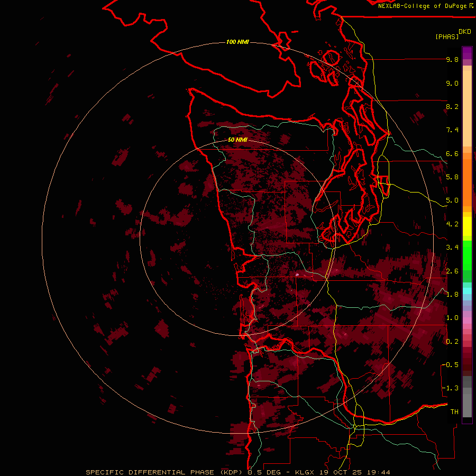Screen dimensions: 476x476
Task: Click the TH label on the scale
Action: (x=454, y=411)
